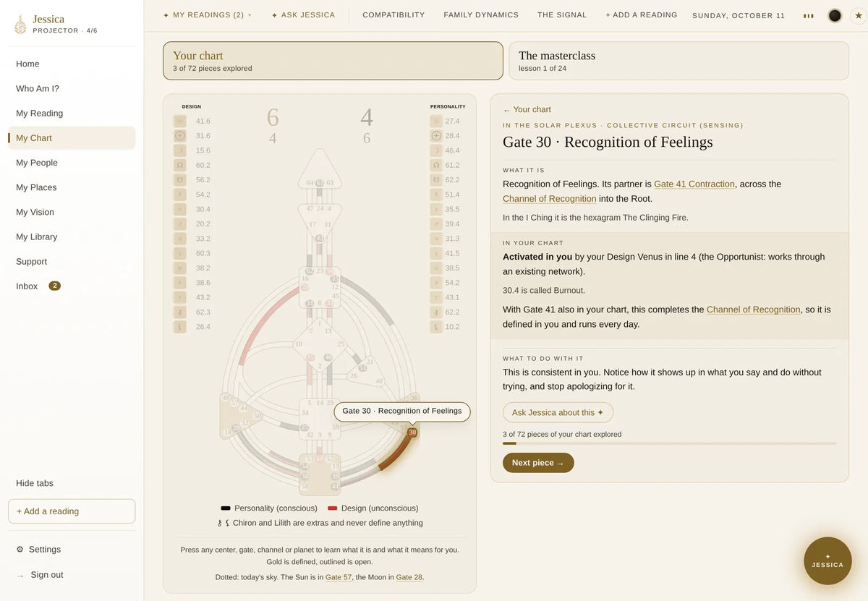Open Support in the sidebar
Screen dimensions: 868x601
point(72,262)
